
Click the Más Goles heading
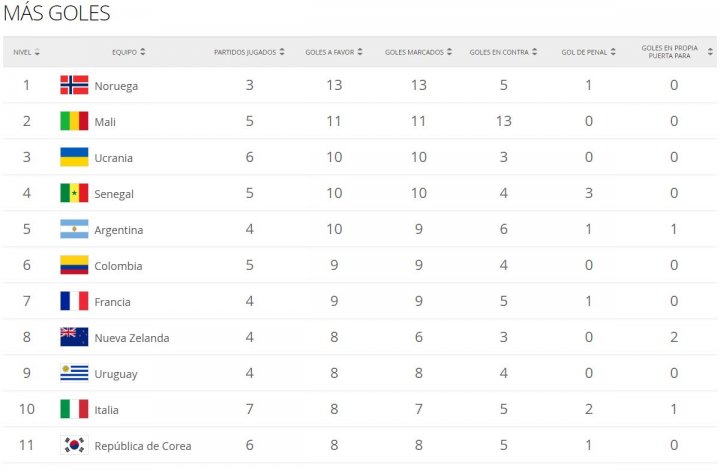pos(57,13)
